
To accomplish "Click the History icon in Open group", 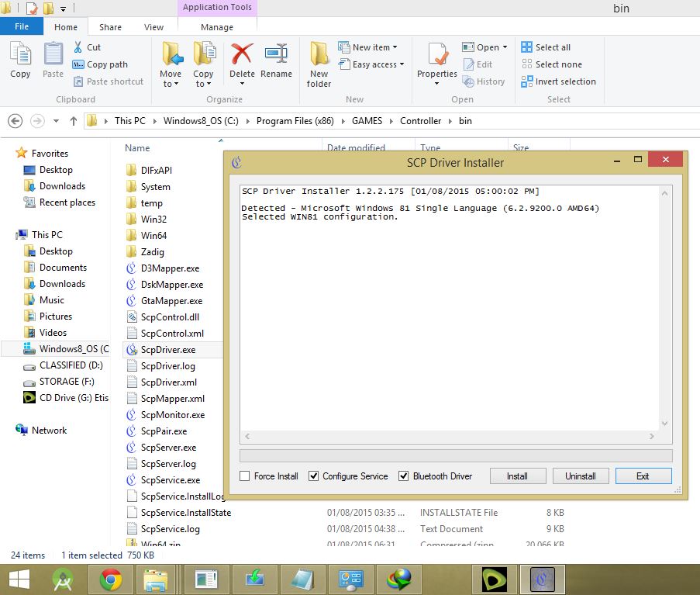I will [x=468, y=81].
